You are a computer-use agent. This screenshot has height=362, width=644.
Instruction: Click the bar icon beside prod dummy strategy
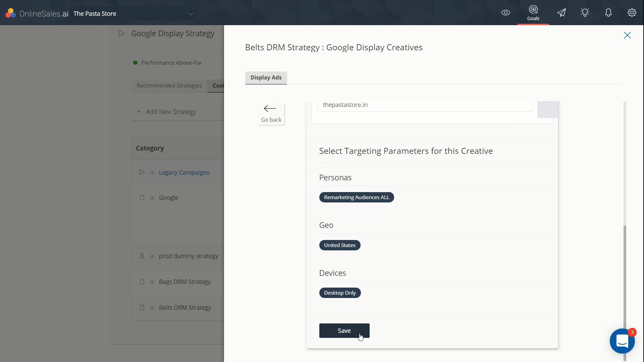tap(152, 256)
